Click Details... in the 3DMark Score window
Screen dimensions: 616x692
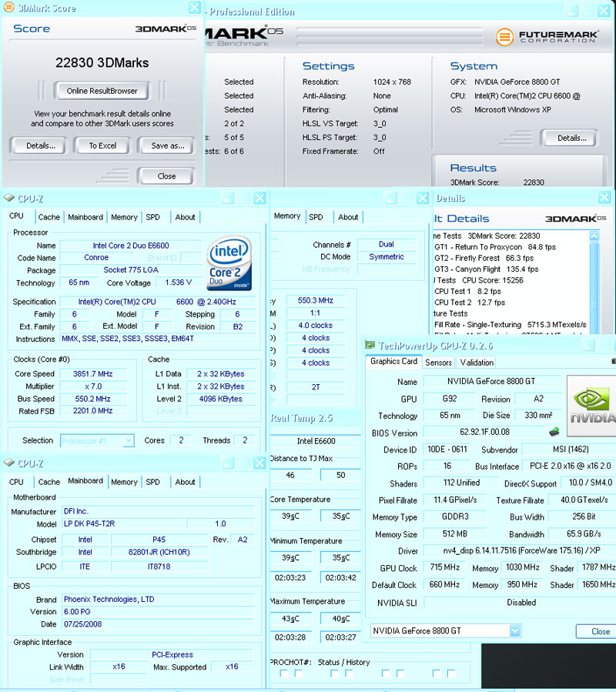[40, 145]
